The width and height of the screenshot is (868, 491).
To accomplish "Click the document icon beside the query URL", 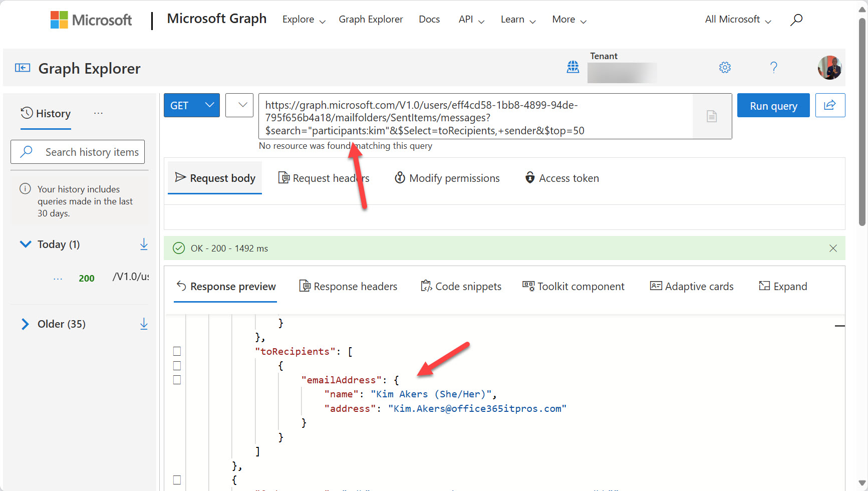I will pyautogui.click(x=712, y=116).
